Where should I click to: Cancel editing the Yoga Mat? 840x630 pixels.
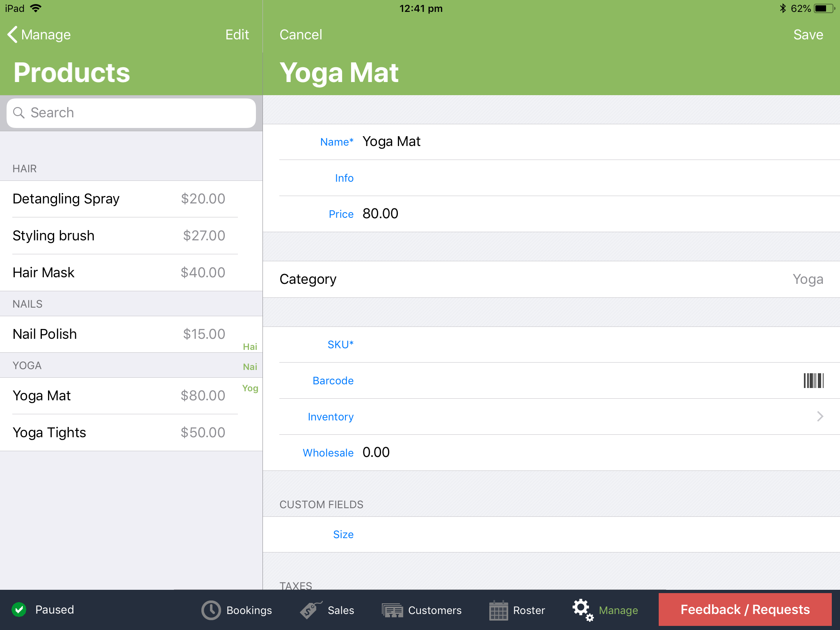pyautogui.click(x=301, y=34)
